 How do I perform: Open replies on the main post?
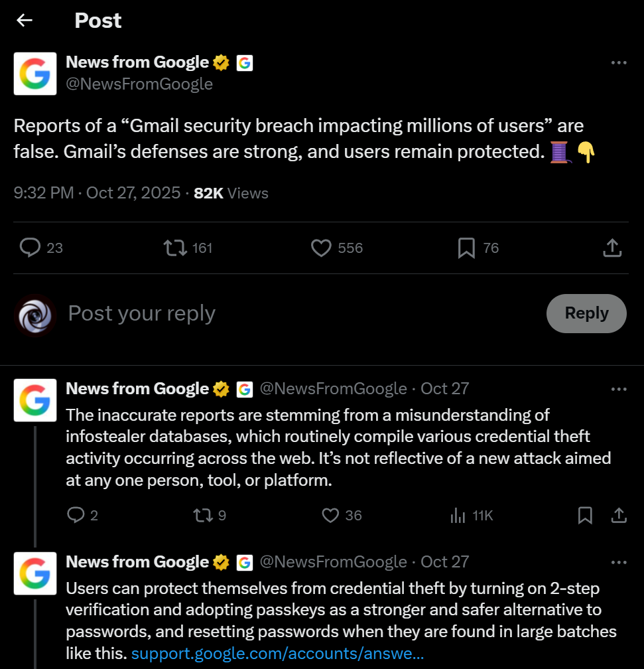(x=31, y=248)
